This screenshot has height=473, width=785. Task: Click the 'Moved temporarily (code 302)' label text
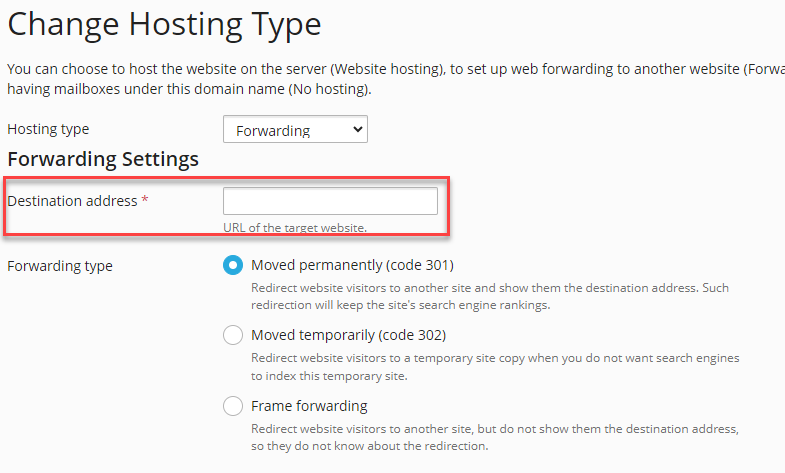(348, 335)
